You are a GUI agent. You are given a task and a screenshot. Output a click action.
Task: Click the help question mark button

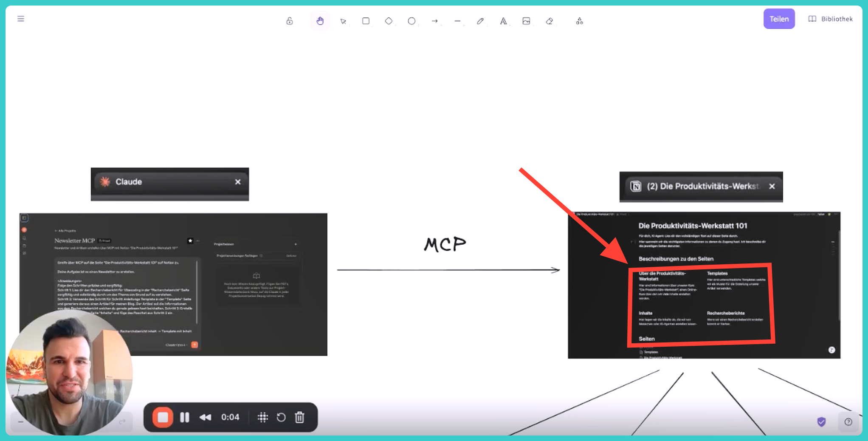point(848,422)
